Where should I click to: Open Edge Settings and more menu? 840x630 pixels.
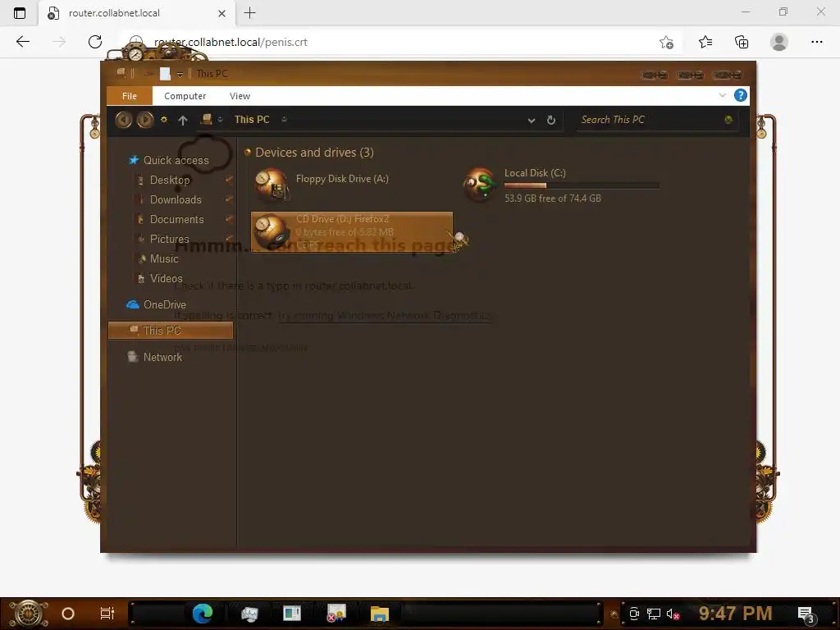[x=816, y=42]
